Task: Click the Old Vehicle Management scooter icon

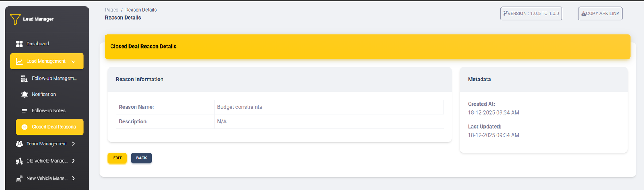Action: click(19, 161)
